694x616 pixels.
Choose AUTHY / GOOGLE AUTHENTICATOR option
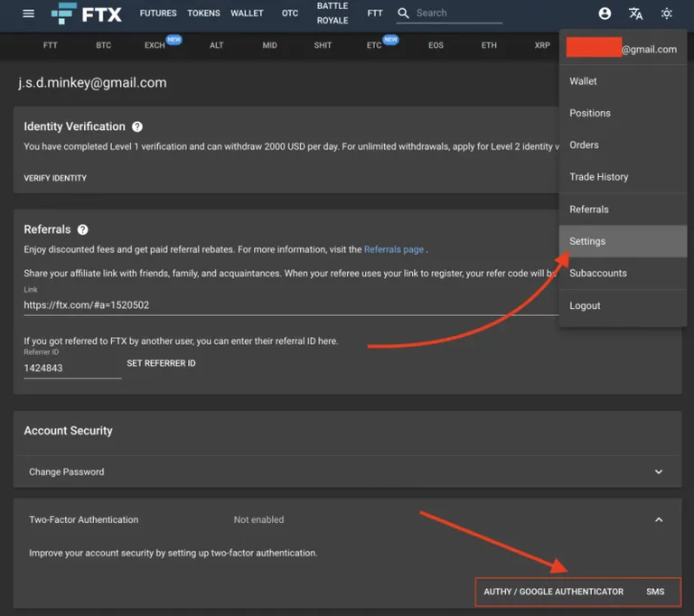[x=553, y=592]
